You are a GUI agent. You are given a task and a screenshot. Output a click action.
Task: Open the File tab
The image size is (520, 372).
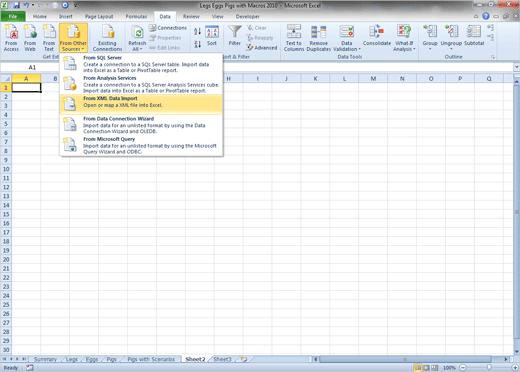click(x=13, y=16)
